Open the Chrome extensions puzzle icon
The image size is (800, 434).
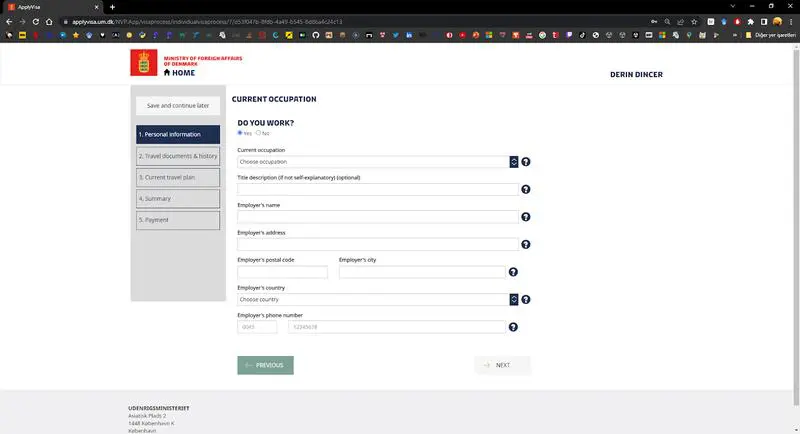click(x=751, y=22)
